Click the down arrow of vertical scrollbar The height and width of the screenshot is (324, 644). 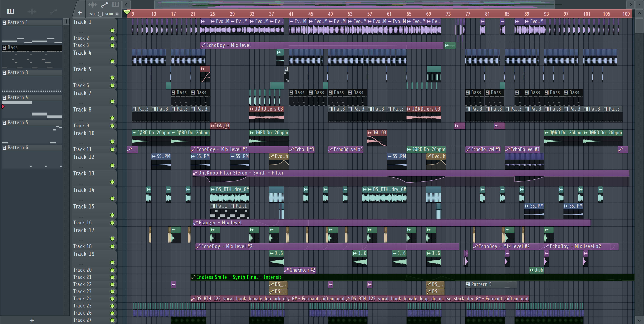(639, 320)
